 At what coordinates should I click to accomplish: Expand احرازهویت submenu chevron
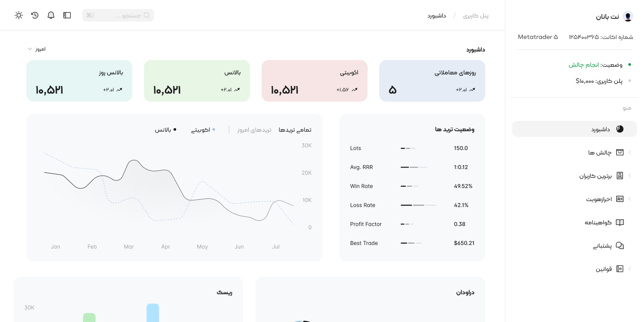point(630,199)
